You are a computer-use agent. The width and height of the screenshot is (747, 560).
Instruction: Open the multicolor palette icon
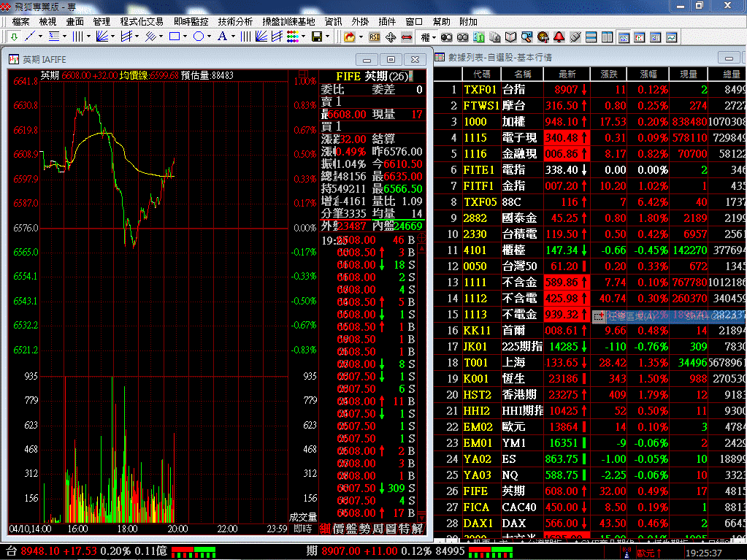(293, 37)
